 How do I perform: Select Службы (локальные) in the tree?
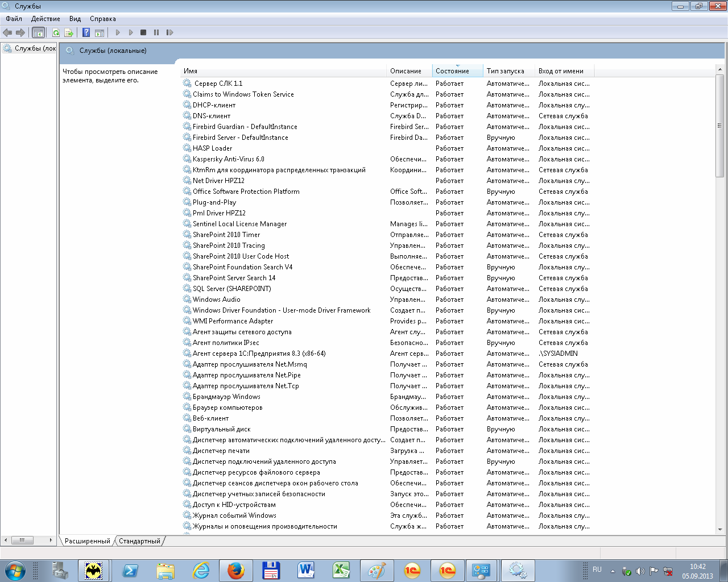coord(35,49)
